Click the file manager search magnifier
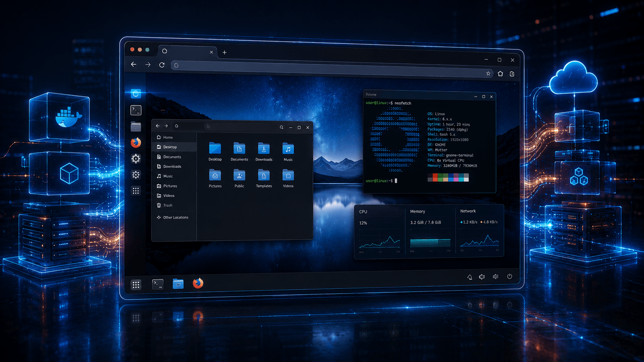 point(282,127)
